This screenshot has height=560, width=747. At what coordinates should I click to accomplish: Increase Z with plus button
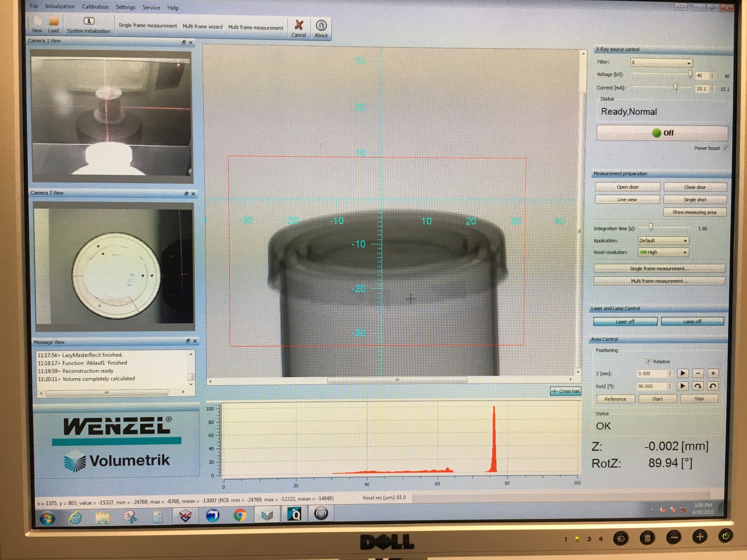713,373
